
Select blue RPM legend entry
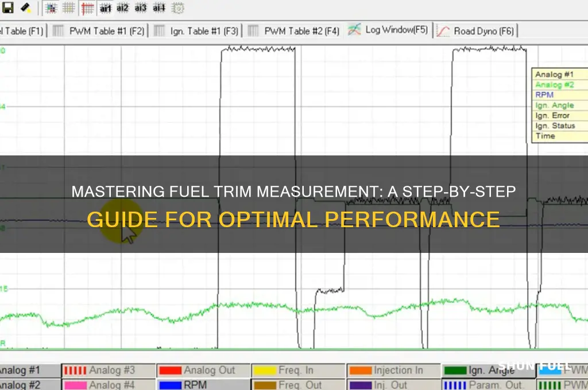[x=544, y=95]
